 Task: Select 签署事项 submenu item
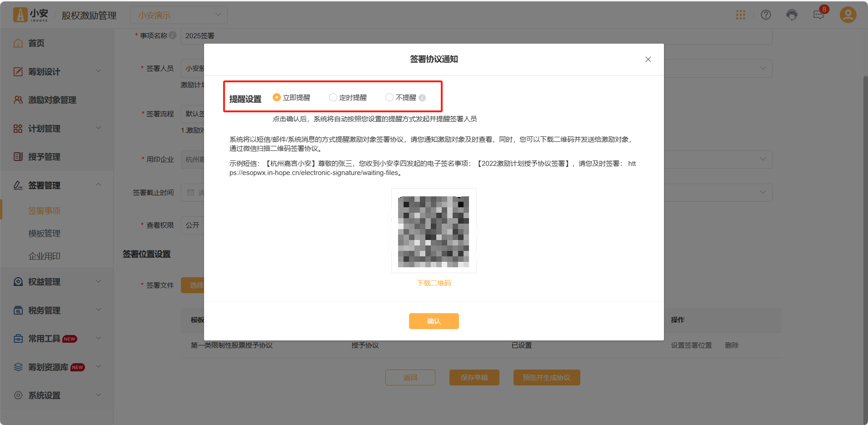tap(44, 211)
